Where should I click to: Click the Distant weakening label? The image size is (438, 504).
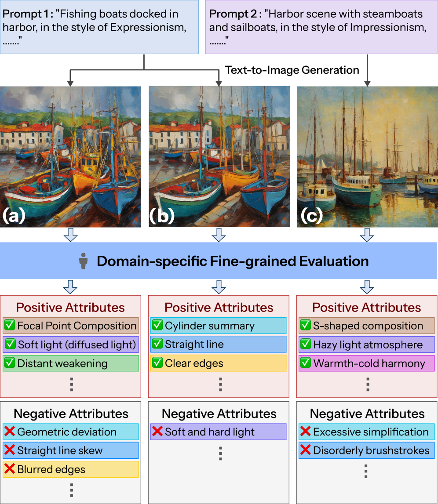[62, 363]
